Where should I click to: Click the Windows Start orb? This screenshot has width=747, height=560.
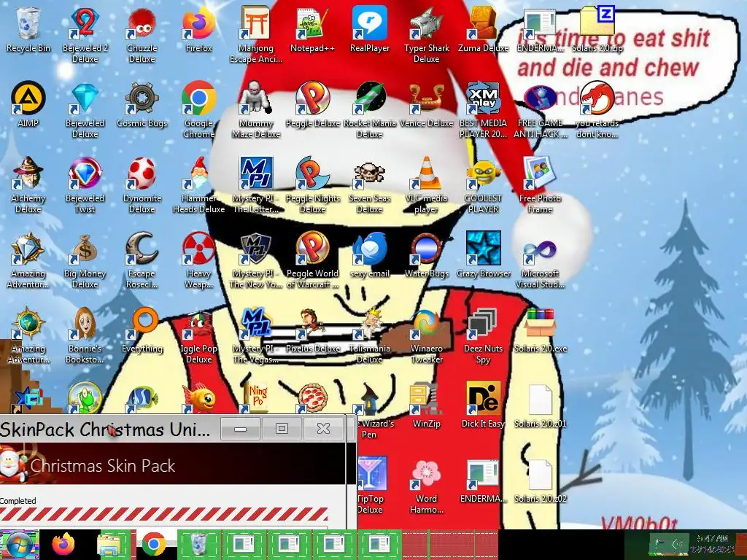[x=20, y=545]
